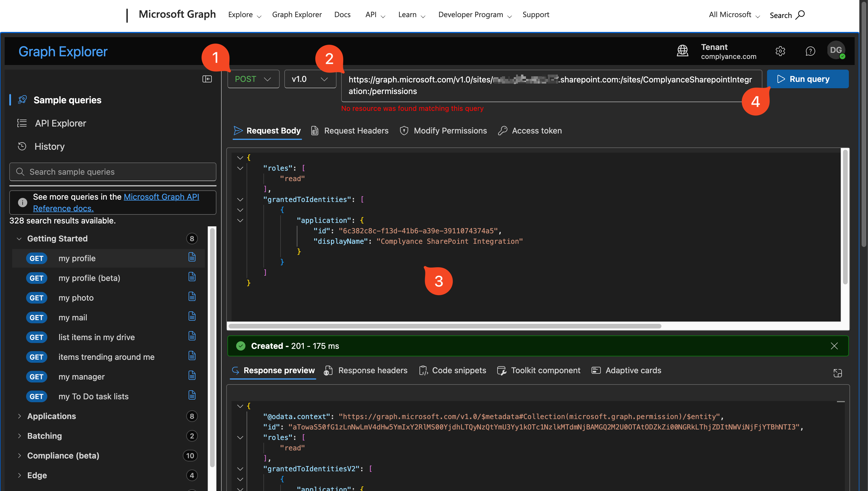Expand the Applications category
Viewport: 868px width, 491px height.
(19, 416)
